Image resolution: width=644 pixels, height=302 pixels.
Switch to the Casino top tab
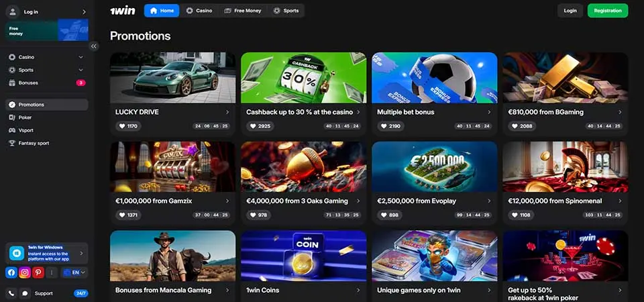tap(199, 11)
